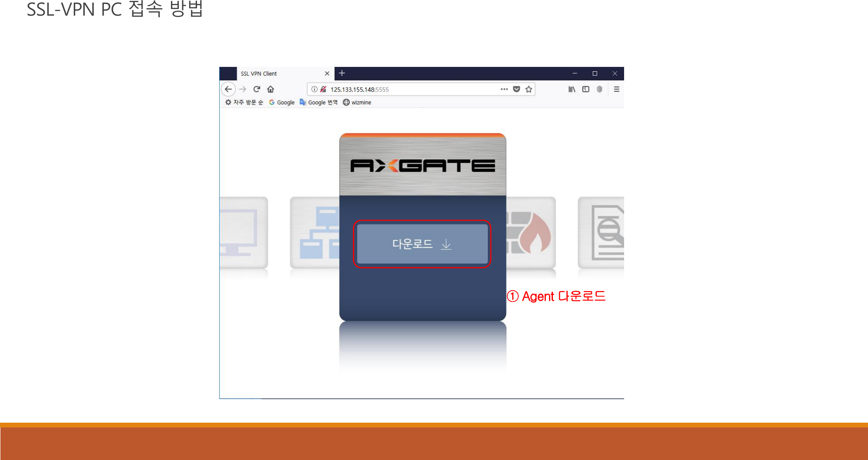Open the wizmine bookmark
Screen dimensions: 868x460
click(357, 102)
